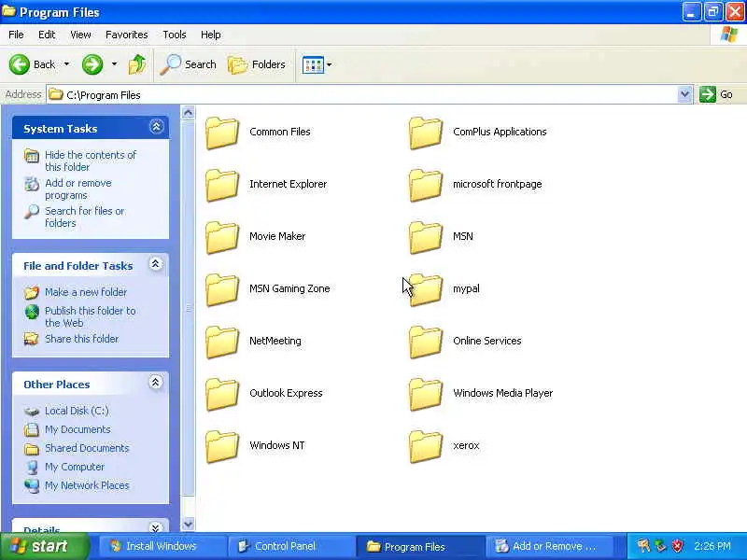The image size is (747, 560).
Task: Go to My Network Places
Action: click(87, 485)
